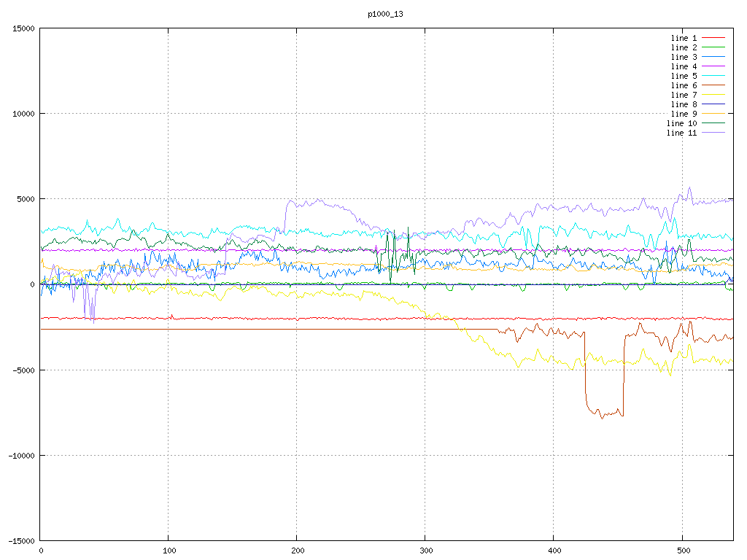
Task: Click the green line 2 legend sample
Action: pyautogui.click(x=713, y=47)
